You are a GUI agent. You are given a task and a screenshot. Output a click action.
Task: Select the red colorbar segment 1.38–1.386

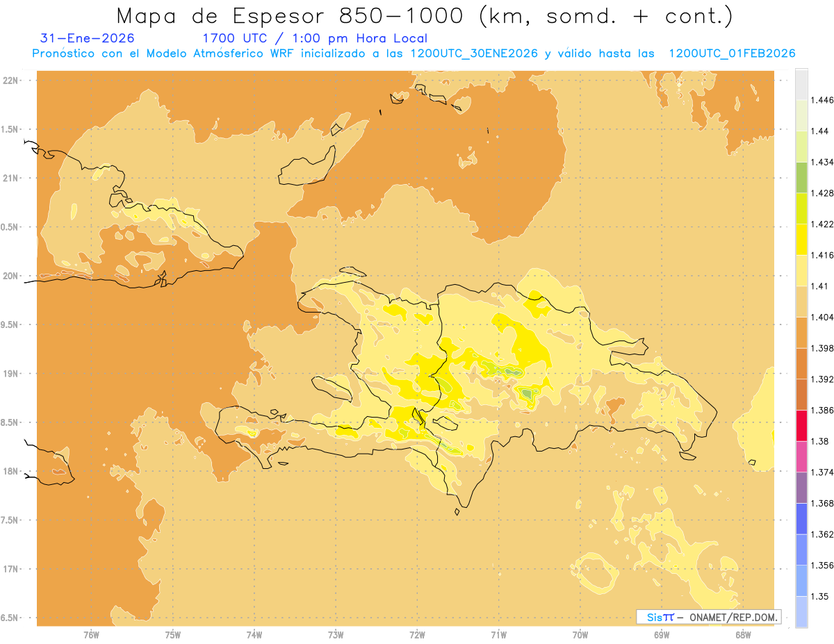tap(801, 425)
